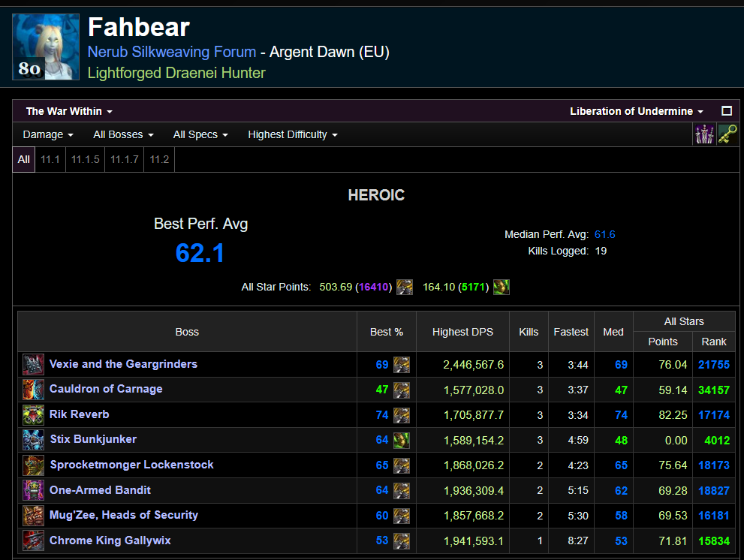This screenshot has height=560, width=744.
Task: Click Stix Bunkjunker rank 4012
Action: pos(717,441)
